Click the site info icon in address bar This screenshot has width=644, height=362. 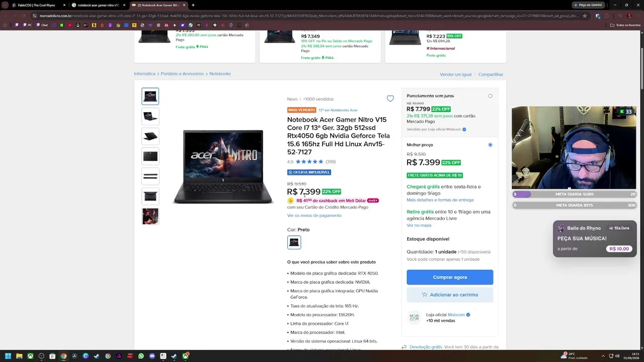click(35, 16)
